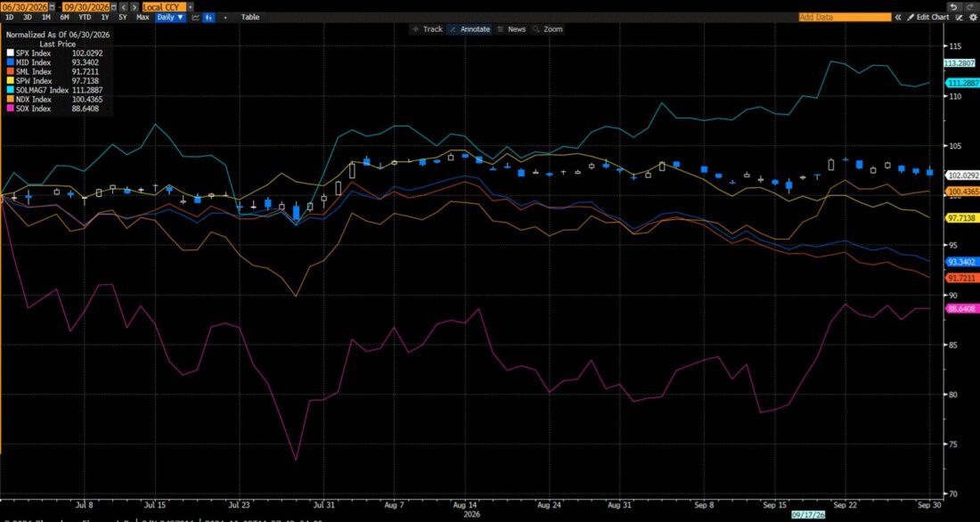Screen dimensions: 980x522
Task: Click the white 102.0292 axis price tag
Action: (962, 175)
